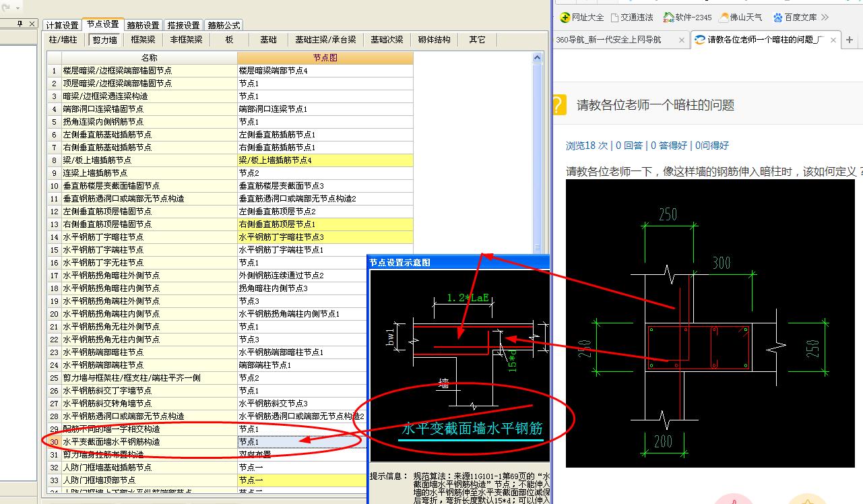Click the CAD drawing image on webpage

(x=710, y=323)
